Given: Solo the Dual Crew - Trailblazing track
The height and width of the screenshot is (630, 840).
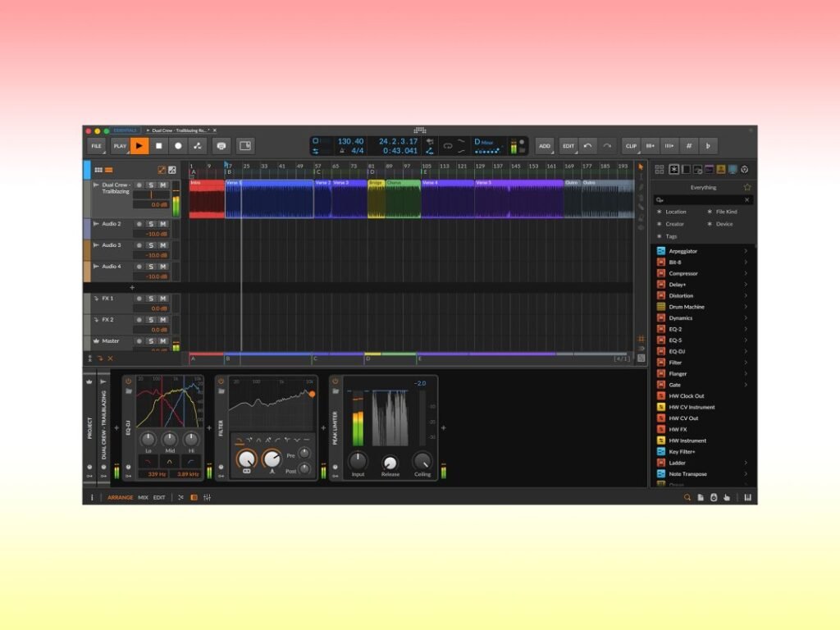Looking at the screenshot, I should pyautogui.click(x=151, y=185).
